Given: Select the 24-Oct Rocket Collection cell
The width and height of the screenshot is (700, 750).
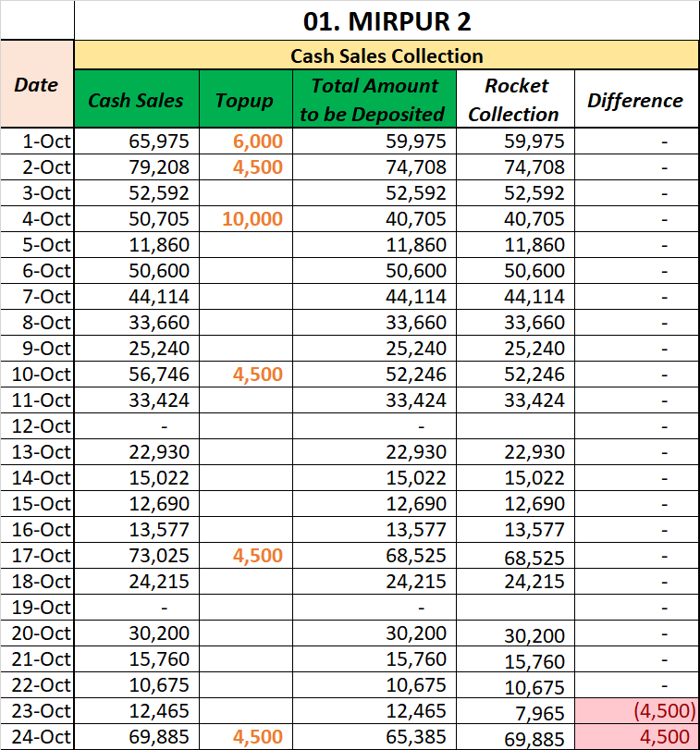Looking at the screenshot, I should click(514, 737).
